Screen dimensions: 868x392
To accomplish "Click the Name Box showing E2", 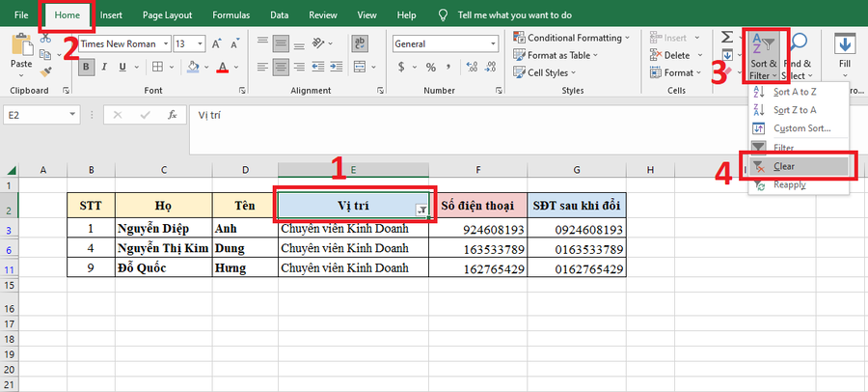I will point(42,115).
